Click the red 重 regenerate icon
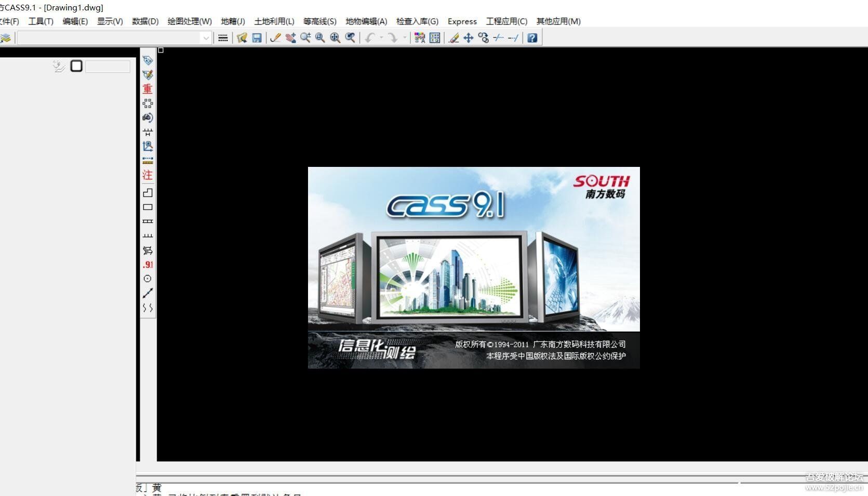 point(148,89)
